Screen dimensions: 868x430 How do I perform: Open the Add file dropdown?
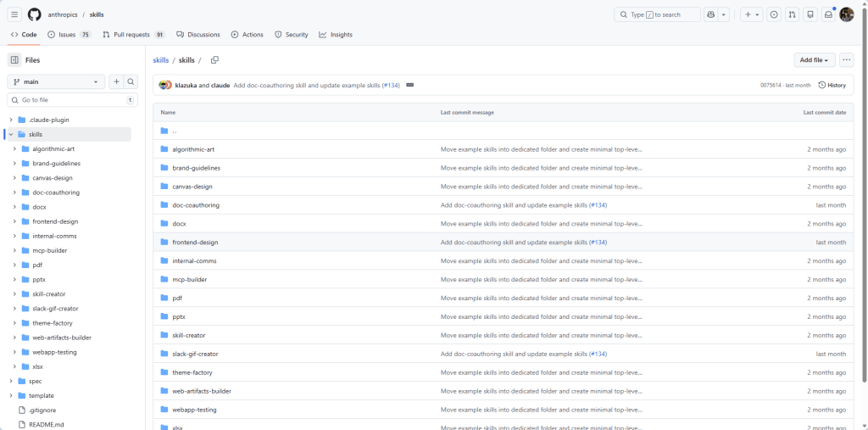click(814, 60)
